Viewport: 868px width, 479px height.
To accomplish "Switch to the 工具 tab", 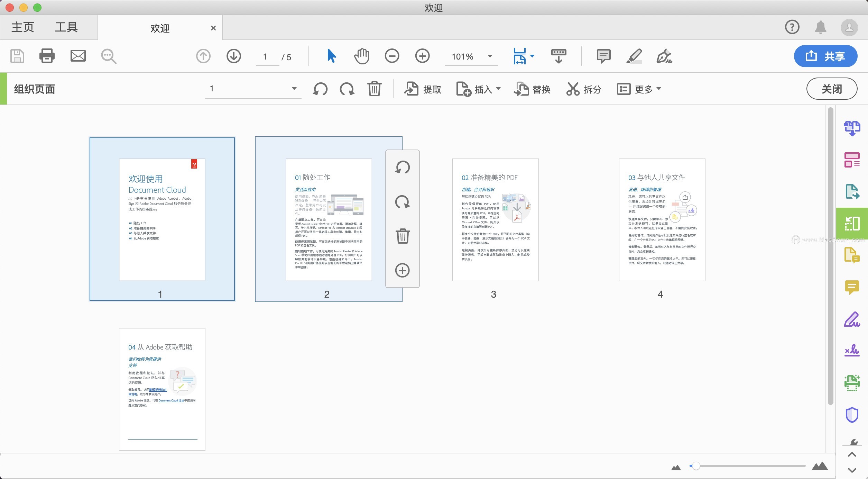I will coord(66,27).
